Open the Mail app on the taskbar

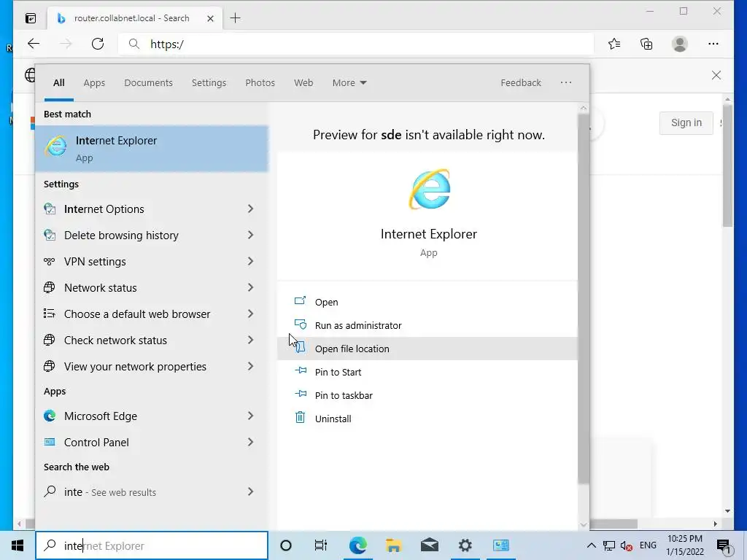[429, 545]
